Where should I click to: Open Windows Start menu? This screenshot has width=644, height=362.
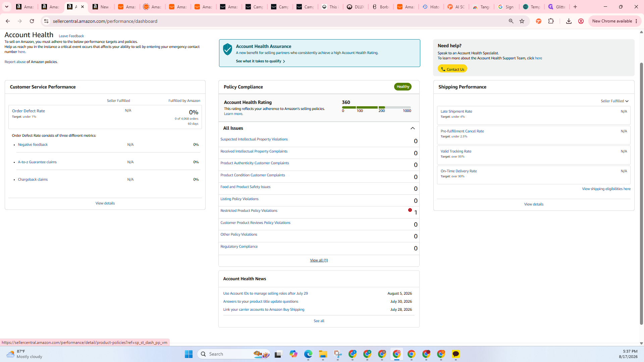click(189, 354)
